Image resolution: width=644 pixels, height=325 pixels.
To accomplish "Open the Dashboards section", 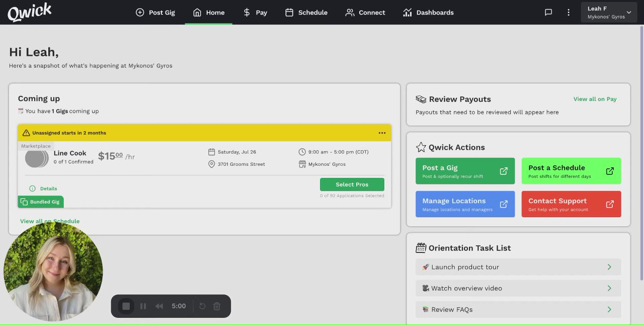I will (429, 13).
